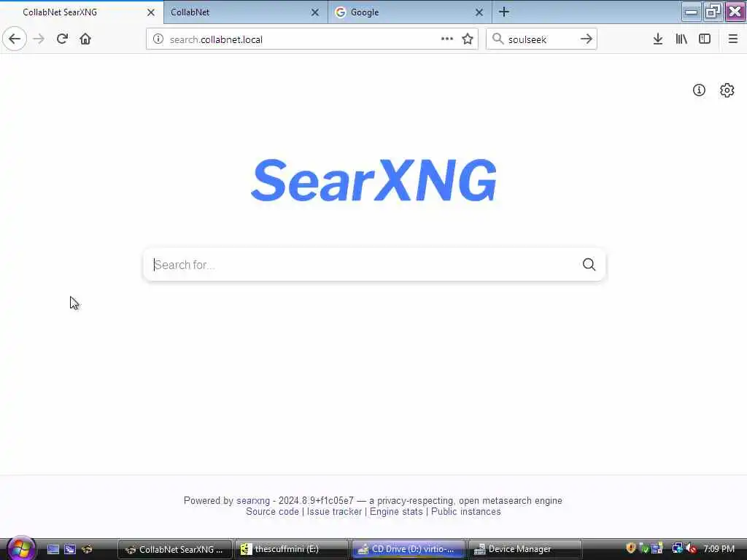The width and height of the screenshot is (747, 560).
Task: Click the muted volume tray icon
Action: pyautogui.click(x=692, y=548)
